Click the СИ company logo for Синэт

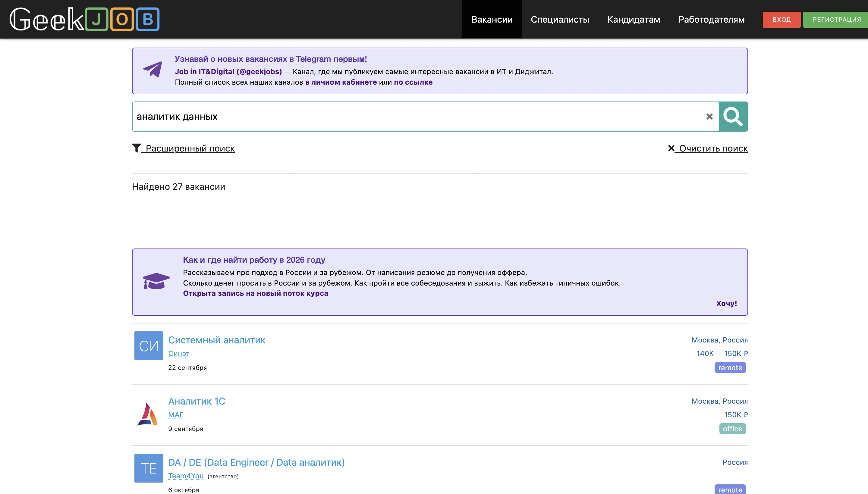pos(149,346)
